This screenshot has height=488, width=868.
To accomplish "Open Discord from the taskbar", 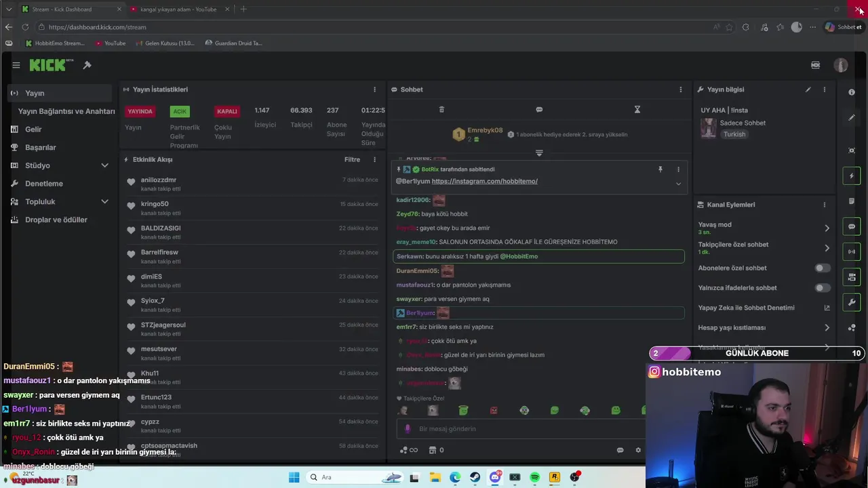I will click(495, 477).
